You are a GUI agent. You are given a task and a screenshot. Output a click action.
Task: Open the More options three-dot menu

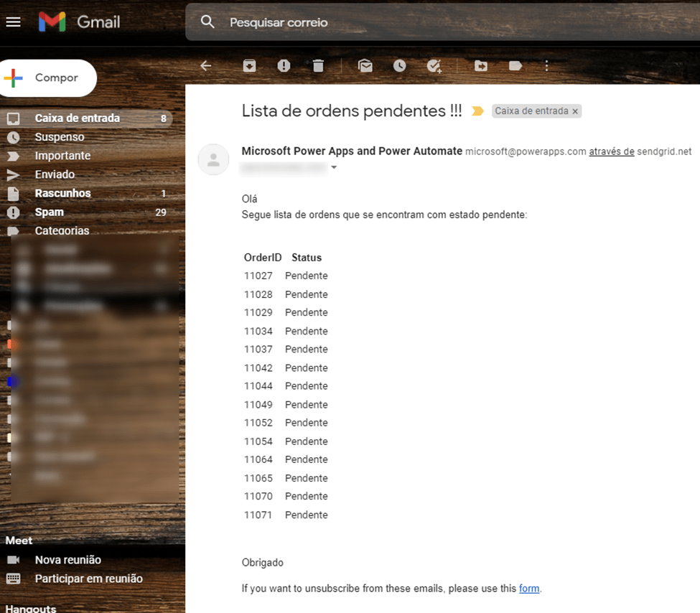[546, 66]
